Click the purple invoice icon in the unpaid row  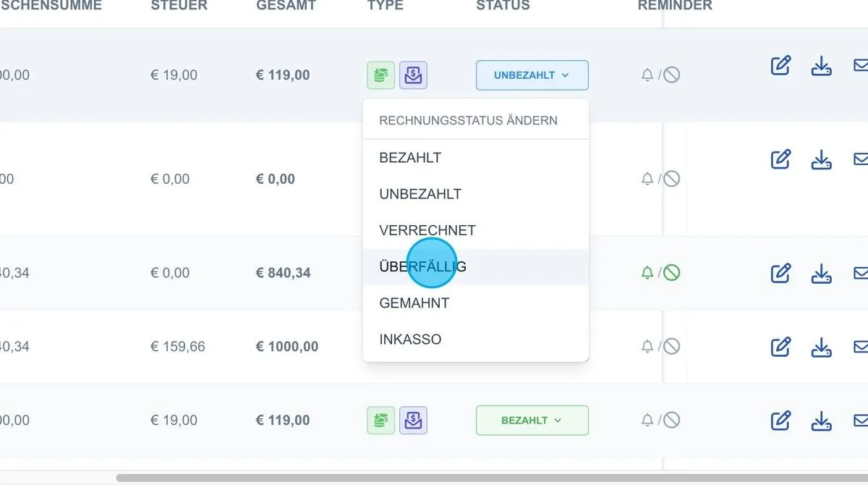[x=413, y=75]
